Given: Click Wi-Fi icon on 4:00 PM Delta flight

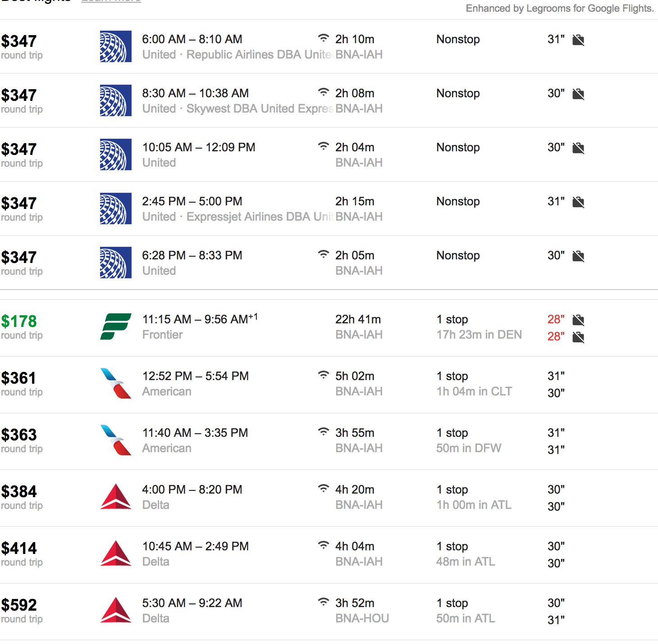Looking at the screenshot, I should [x=324, y=488].
